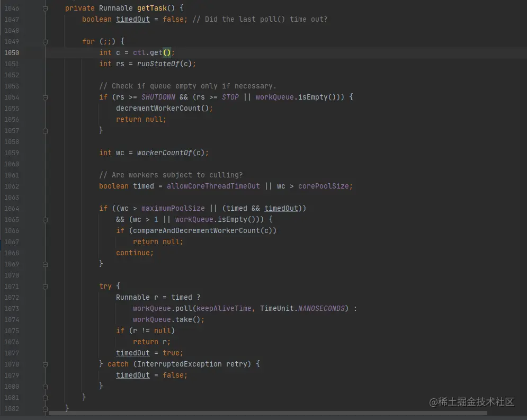Viewport: 527px width, 420px height.
Task: Click the 'Are workers subject to culling?' comment
Action: tap(171, 175)
